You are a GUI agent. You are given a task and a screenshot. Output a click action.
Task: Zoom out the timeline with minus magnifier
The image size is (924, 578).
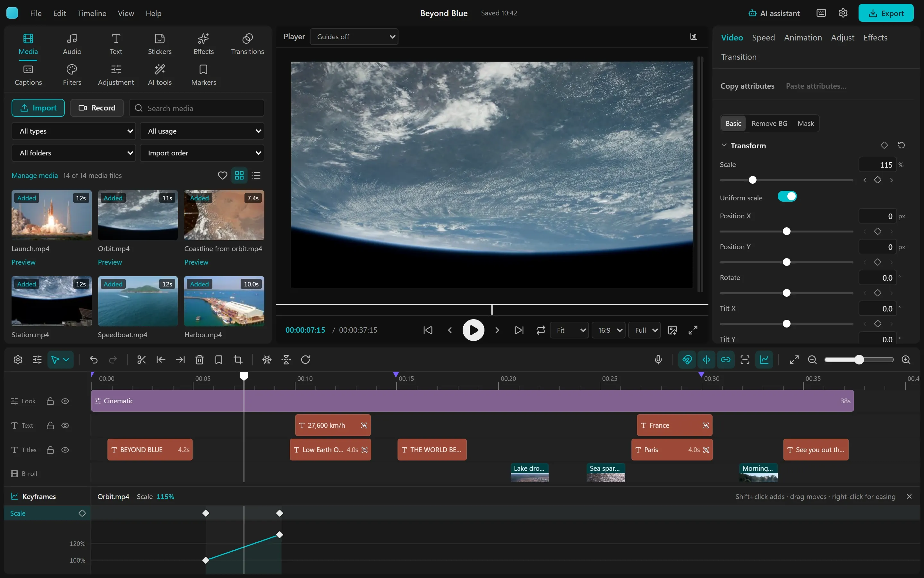[812, 360]
